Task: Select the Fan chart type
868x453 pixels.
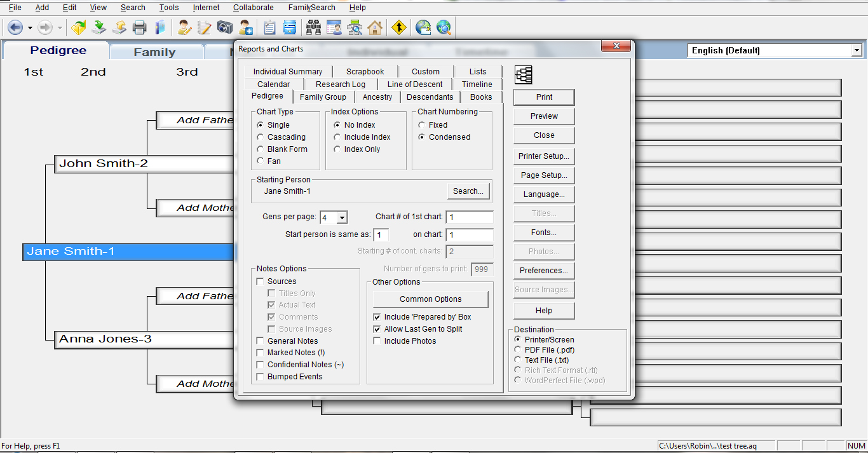Action: click(260, 161)
